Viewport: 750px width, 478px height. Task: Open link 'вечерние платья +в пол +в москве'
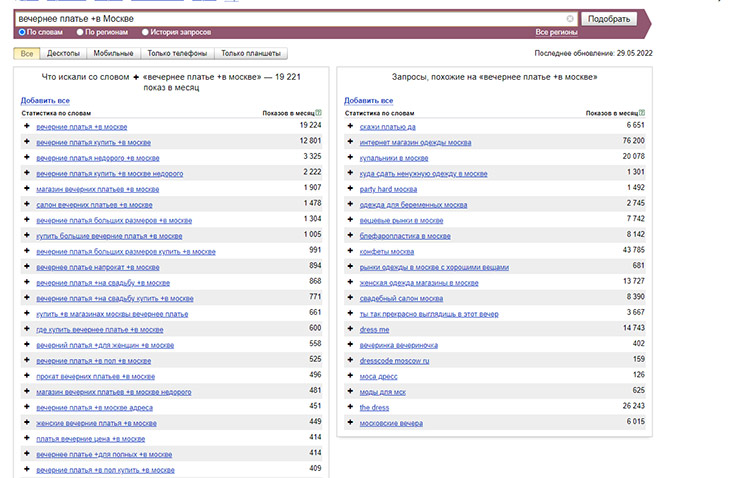(93, 361)
